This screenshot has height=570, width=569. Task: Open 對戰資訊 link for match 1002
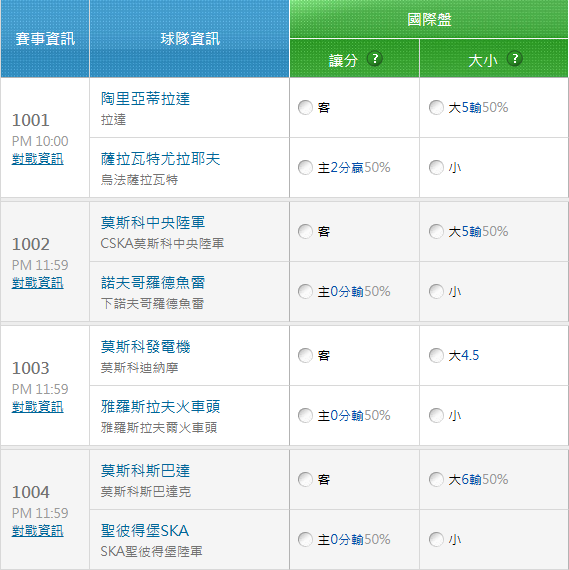click(37, 283)
